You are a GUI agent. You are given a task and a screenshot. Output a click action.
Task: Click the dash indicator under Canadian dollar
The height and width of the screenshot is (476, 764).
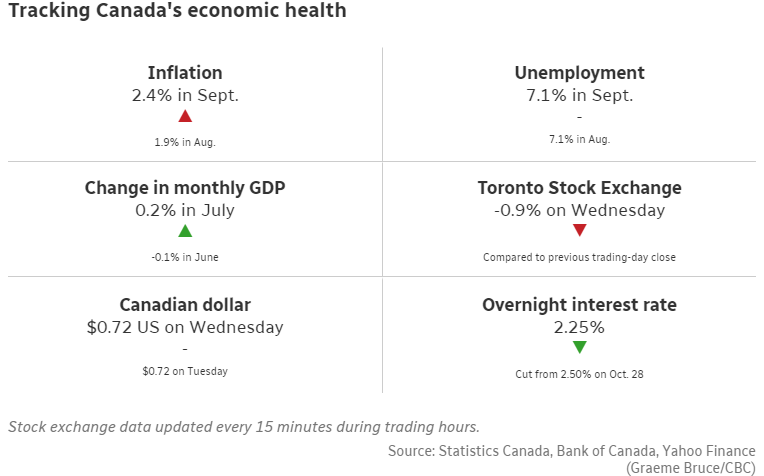click(x=185, y=348)
